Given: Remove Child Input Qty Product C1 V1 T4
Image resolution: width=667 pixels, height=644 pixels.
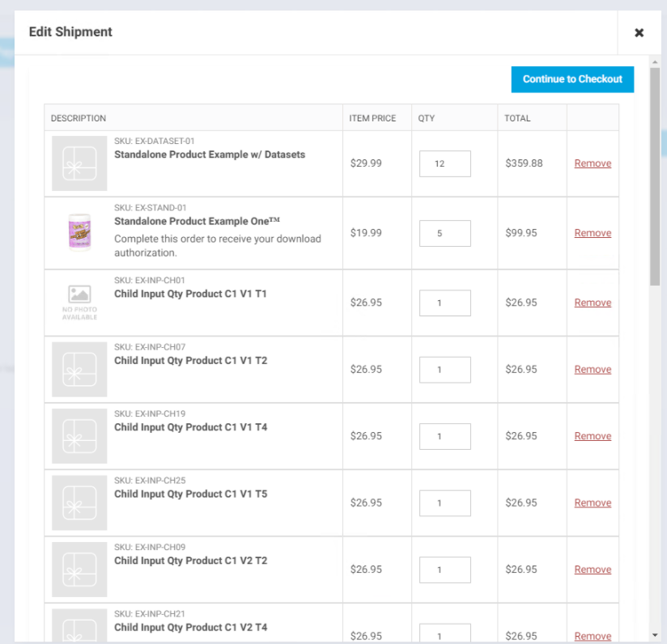Looking at the screenshot, I should coord(593,436).
